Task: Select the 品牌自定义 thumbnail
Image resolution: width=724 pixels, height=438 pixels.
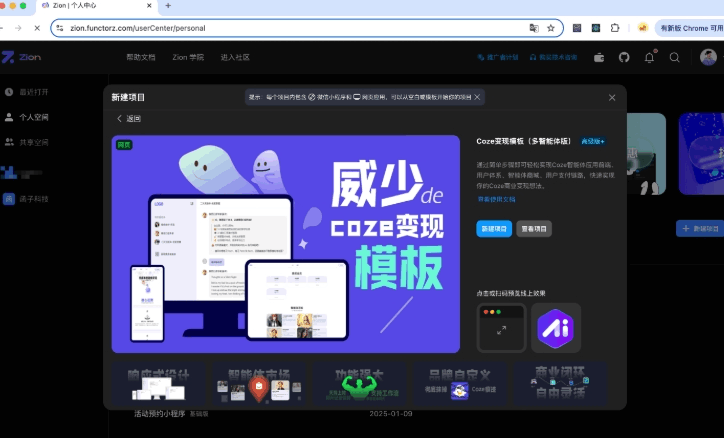Action: point(460,384)
